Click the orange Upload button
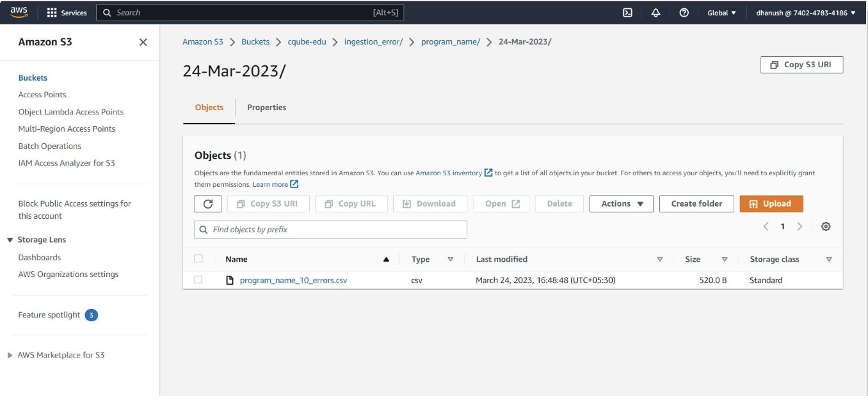 771,204
